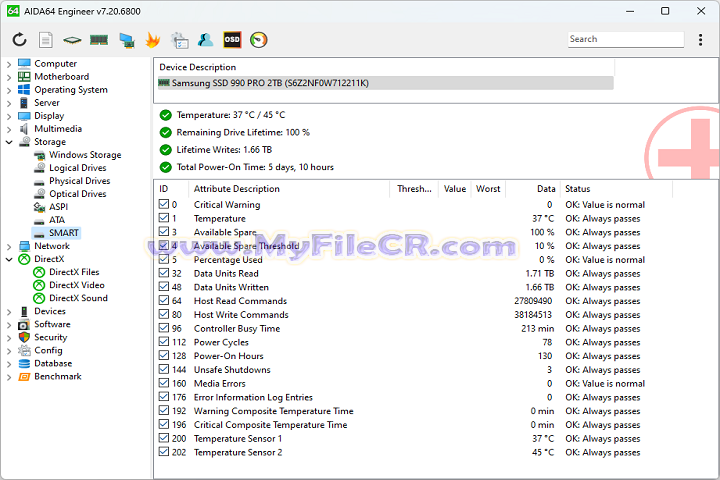Open the gauge benchmark toolbar icon

259,40
